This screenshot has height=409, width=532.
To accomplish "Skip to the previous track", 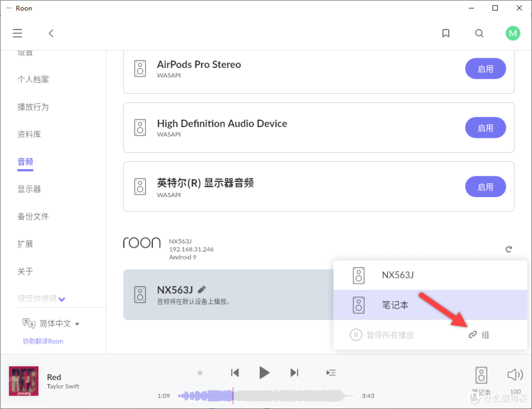I will coord(235,373).
